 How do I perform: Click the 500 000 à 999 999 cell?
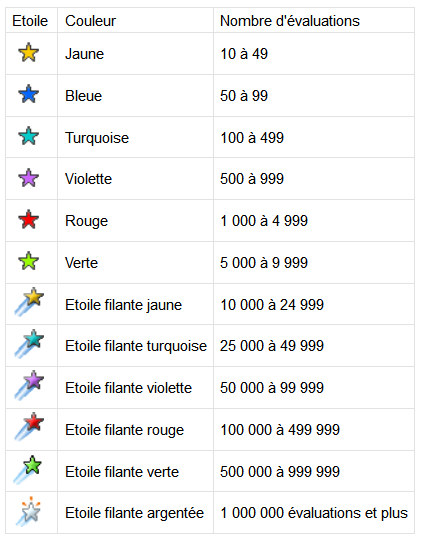(314, 471)
